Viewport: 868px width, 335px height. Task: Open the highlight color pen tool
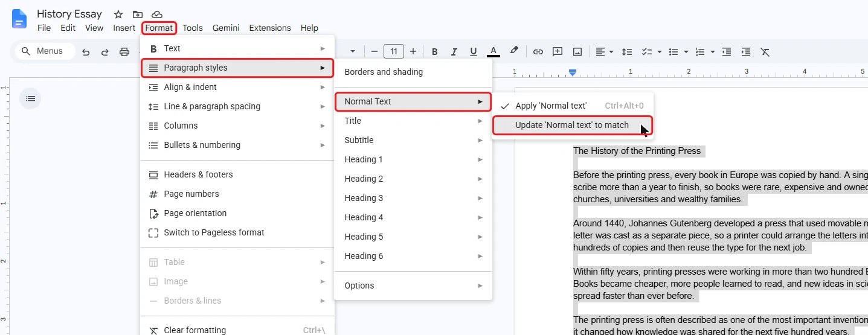pyautogui.click(x=514, y=51)
